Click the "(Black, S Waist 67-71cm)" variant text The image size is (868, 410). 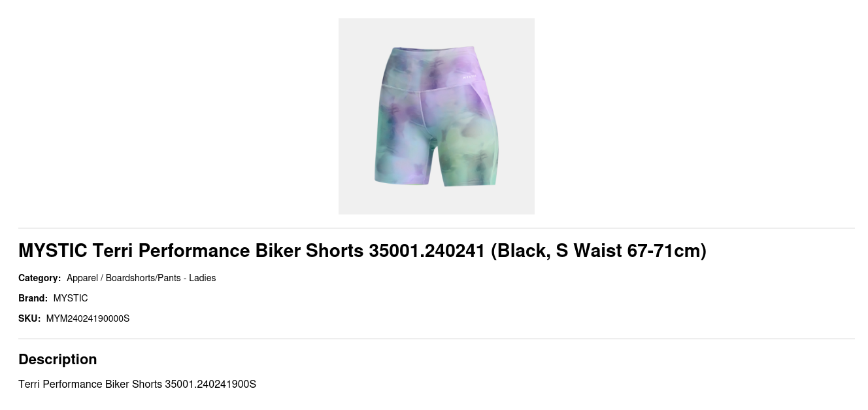point(599,250)
